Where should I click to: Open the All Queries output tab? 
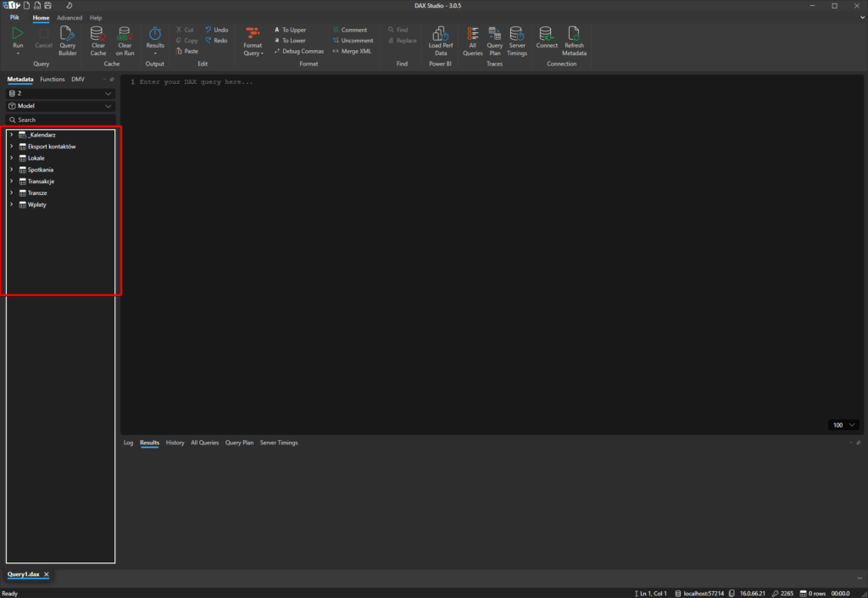(205, 443)
